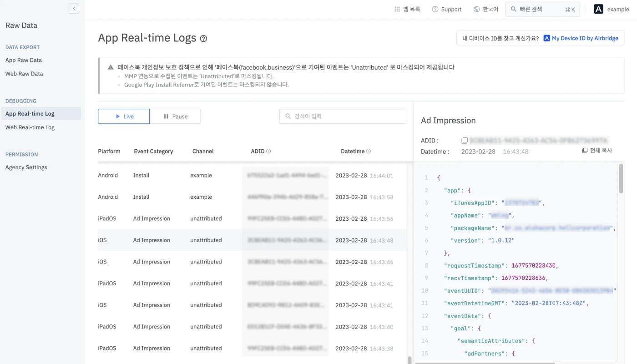Open the app list grid icon
Viewport: 637px width, 364px height.
click(x=397, y=9)
